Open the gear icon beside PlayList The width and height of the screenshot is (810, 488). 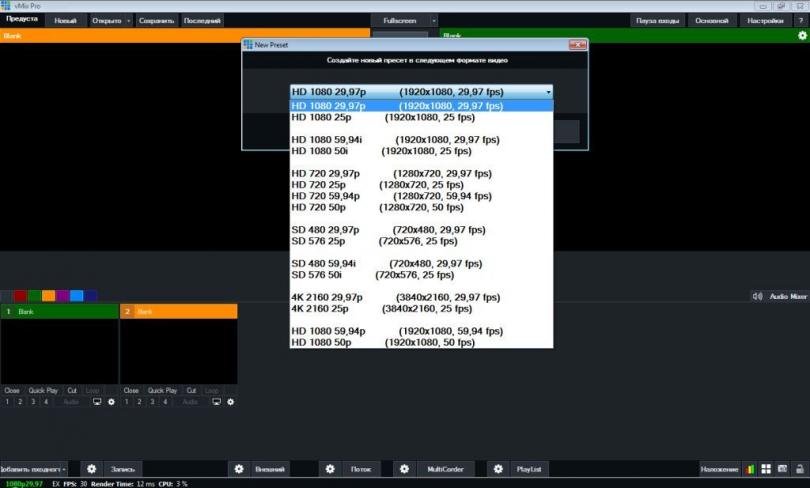(497, 469)
